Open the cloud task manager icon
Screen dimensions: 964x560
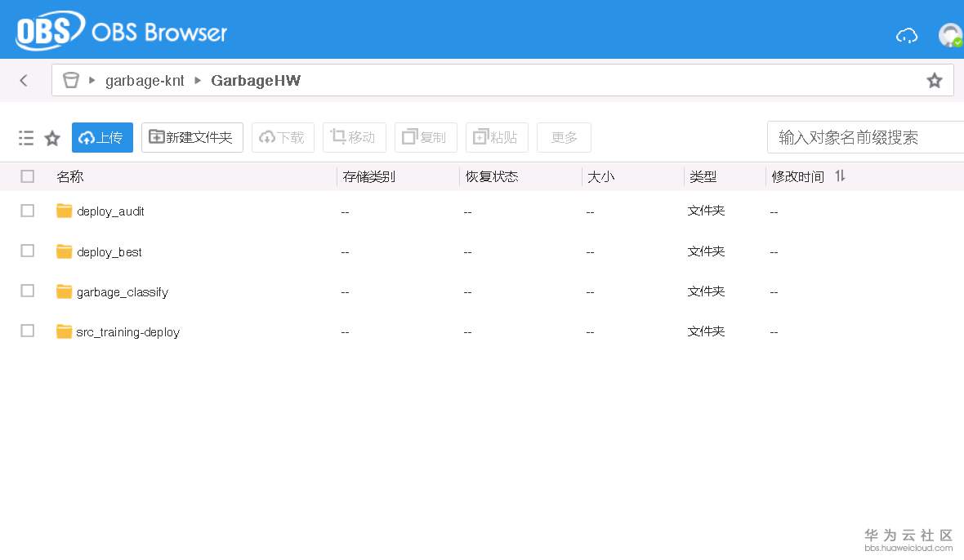pos(906,36)
